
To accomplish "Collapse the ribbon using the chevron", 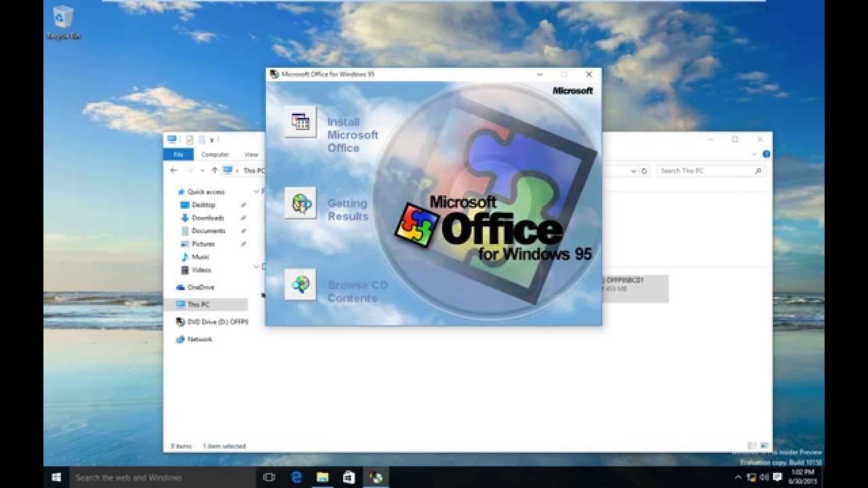I will click(755, 155).
